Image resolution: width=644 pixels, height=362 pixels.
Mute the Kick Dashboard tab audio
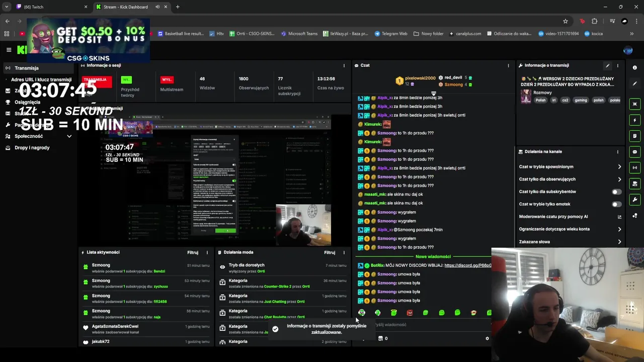(157, 7)
